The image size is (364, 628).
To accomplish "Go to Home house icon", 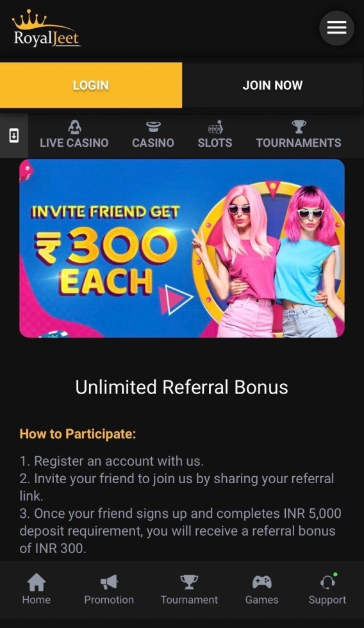I will 37,582.
